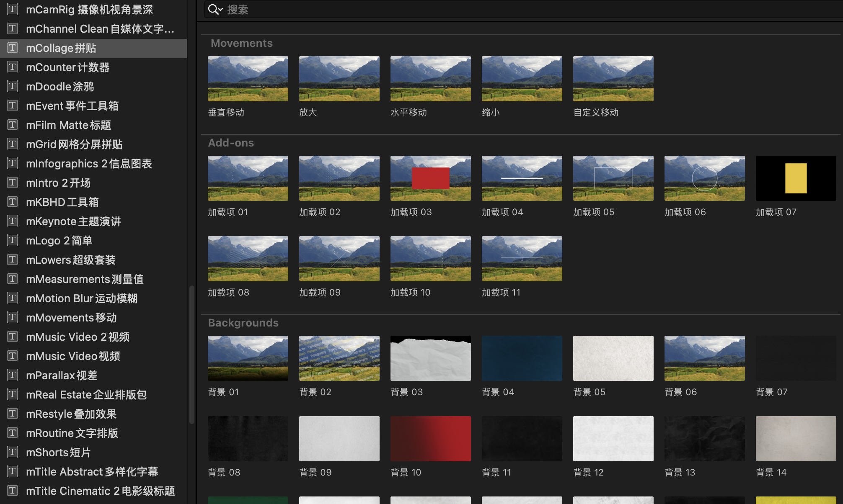Select the 自定义移动 thumbnail
Screen dimensions: 843x504
tap(613, 79)
